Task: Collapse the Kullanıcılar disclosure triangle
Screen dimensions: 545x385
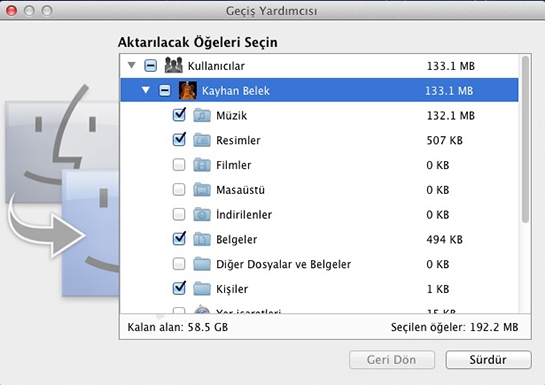Action: (131, 65)
